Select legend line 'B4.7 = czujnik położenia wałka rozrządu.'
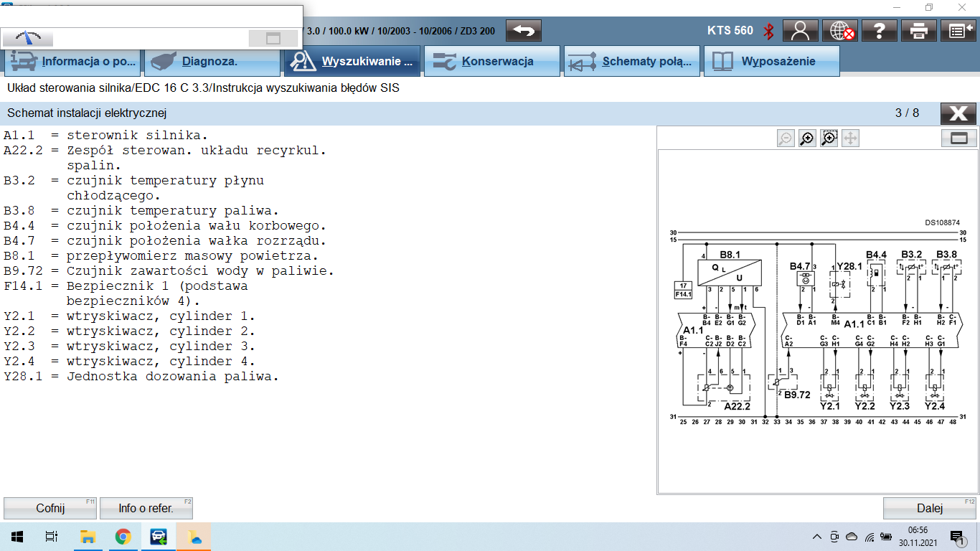 point(165,240)
